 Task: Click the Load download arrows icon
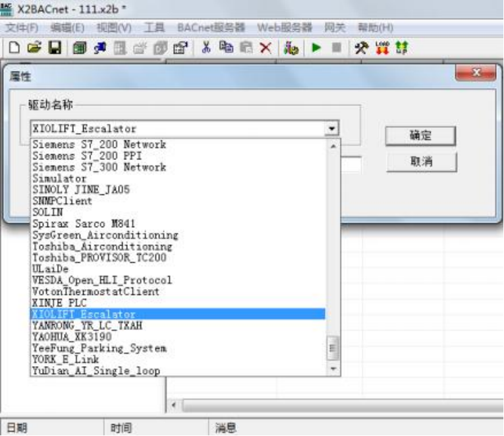click(382, 48)
